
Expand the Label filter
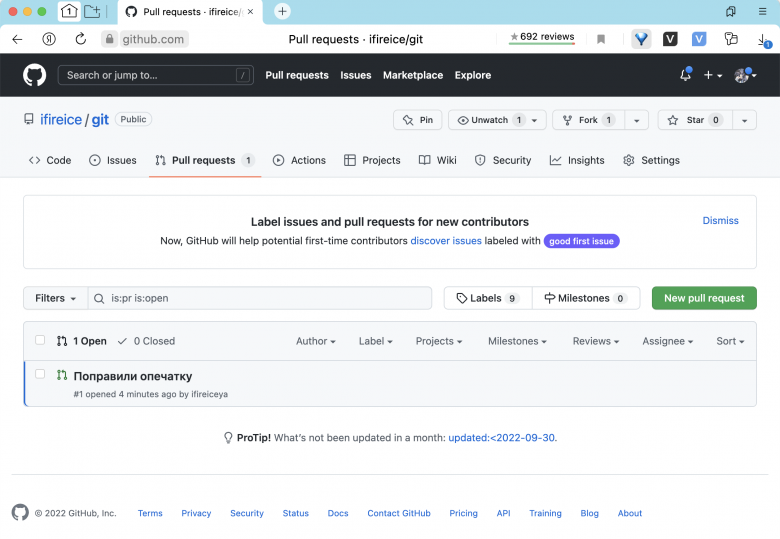pyautogui.click(x=376, y=341)
